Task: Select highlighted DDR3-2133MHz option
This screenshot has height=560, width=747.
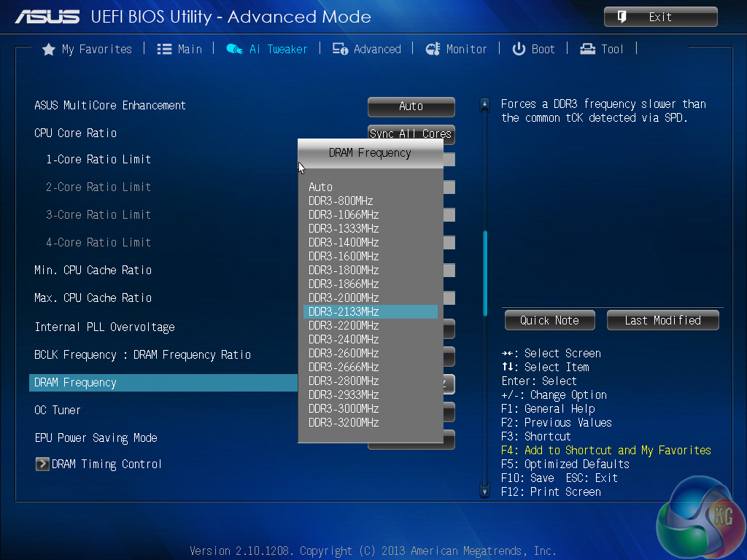Action: click(x=370, y=311)
